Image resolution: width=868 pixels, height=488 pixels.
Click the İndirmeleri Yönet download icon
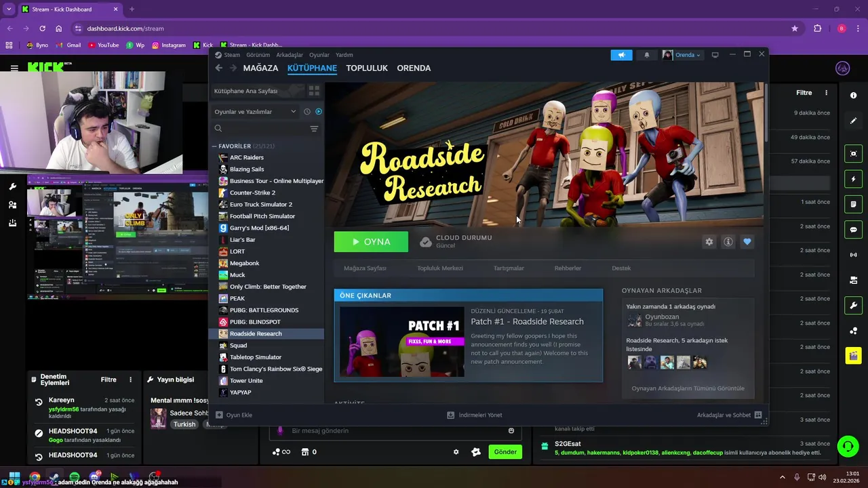pos(451,415)
